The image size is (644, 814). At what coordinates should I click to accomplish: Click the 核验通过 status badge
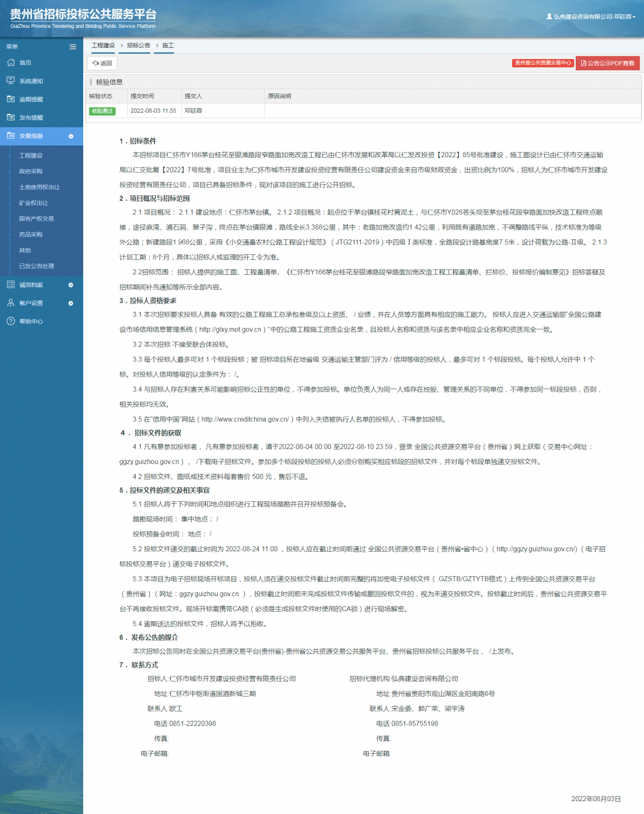(103, 111)
